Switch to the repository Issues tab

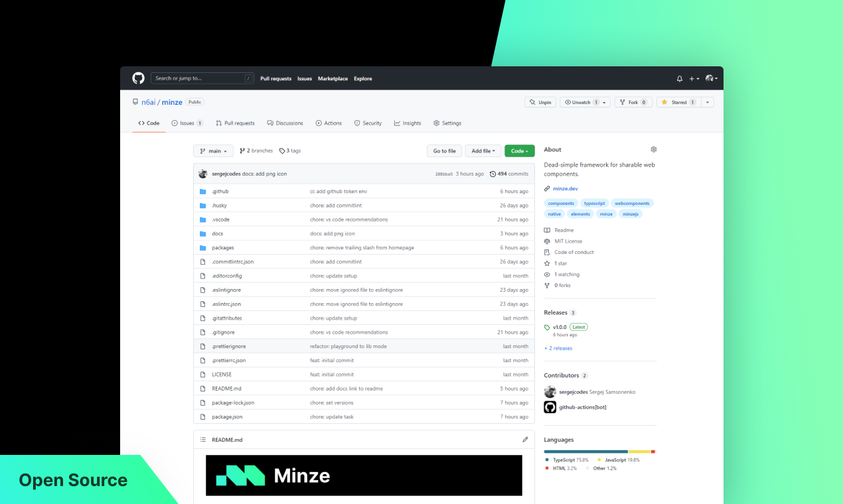pos(187,123)
